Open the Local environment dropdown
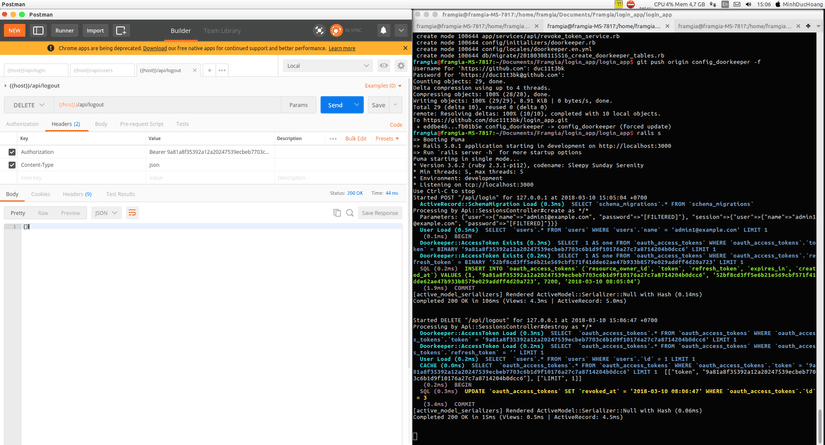Image resolution: width=825 pixels, height=445 pixels. (328, 66)
